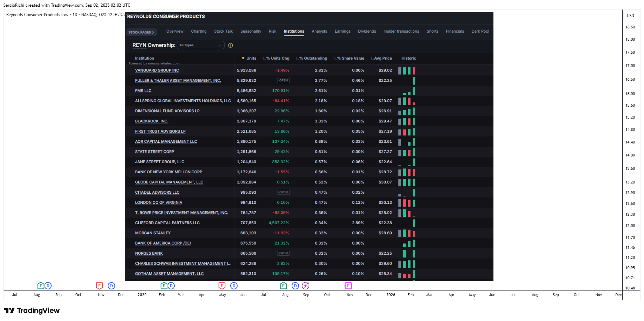
Task: Open Fuller & Thaler Asset Management link
Action: click(x=178, y=81)
